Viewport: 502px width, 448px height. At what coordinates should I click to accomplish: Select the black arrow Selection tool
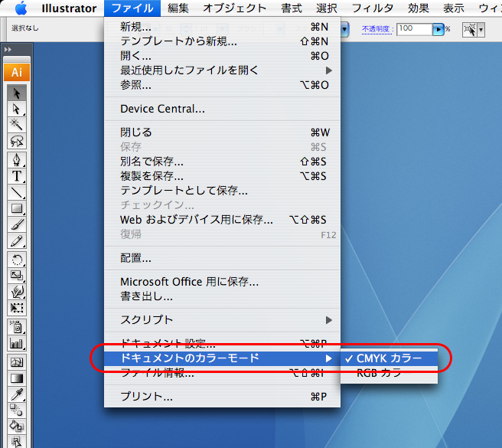[17, 93]
